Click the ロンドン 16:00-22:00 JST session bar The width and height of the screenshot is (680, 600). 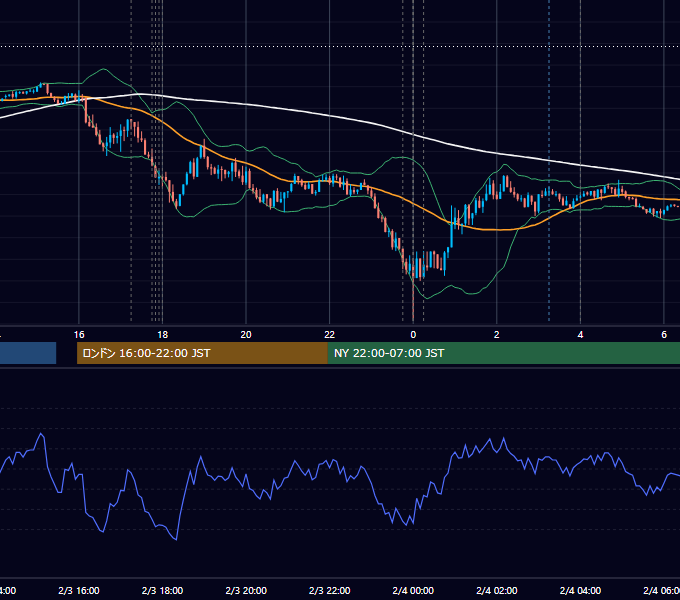coord(202,353)
